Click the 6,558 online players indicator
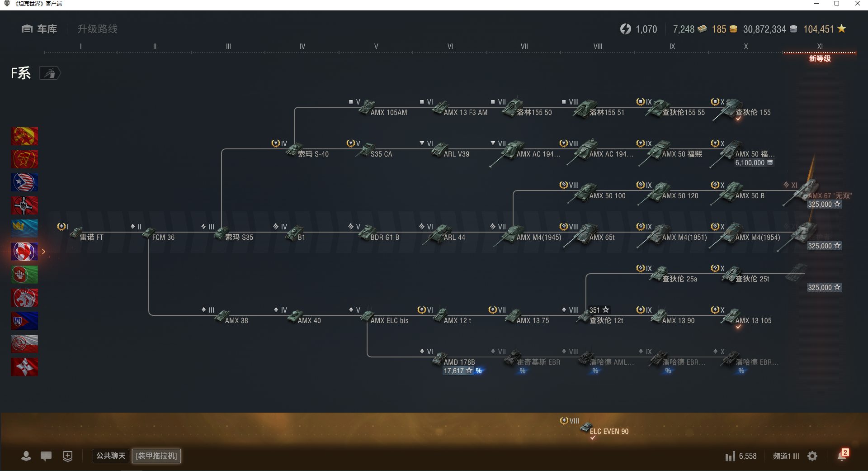Viewport: 868px width, 471px height. point(741,456)
